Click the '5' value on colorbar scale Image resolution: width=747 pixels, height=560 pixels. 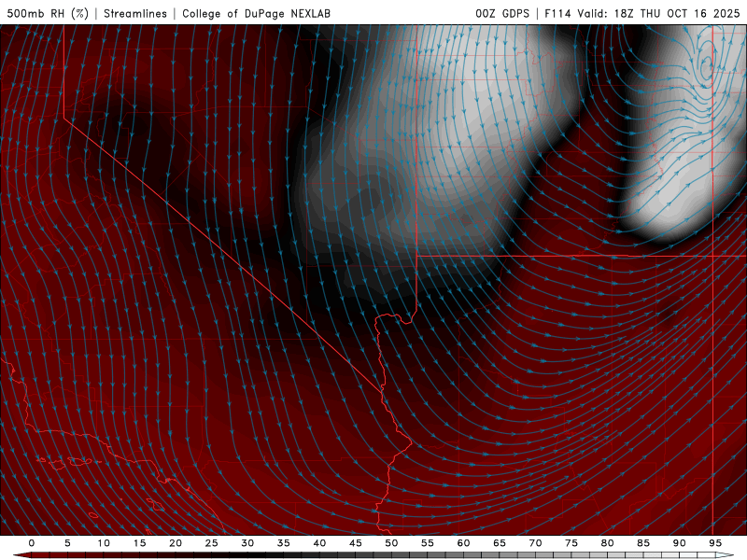coord(67,543)
